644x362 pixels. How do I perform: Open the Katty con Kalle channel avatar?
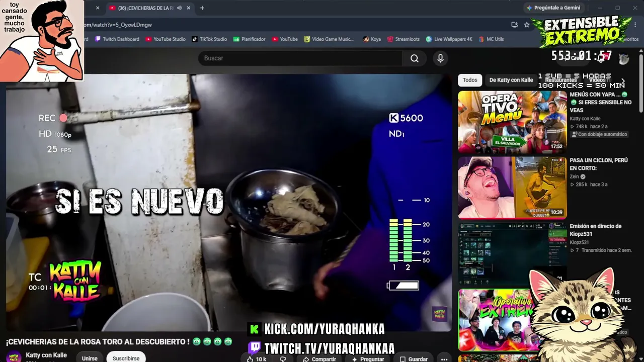pos(14,356)
